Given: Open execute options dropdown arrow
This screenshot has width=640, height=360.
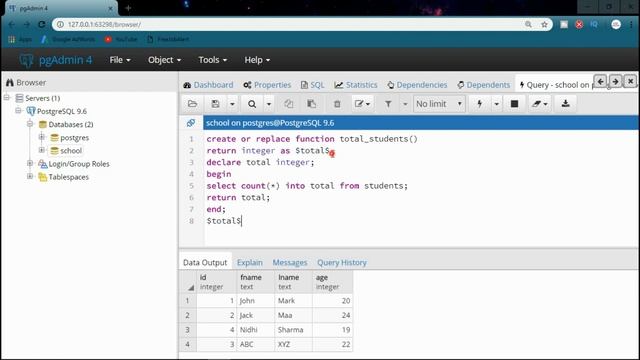Looking at the screenshot, I should click(x=496, y=104).
